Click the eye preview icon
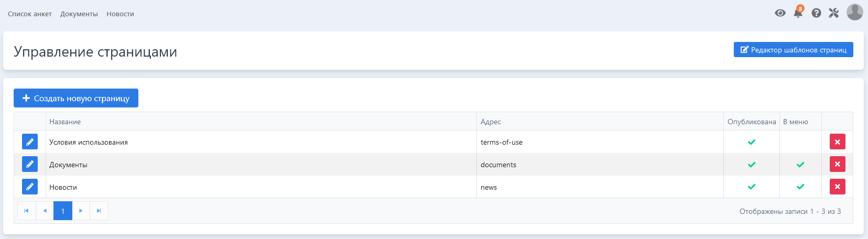The height and width of the screenshot is (239, 868). (x=780, y=13)
